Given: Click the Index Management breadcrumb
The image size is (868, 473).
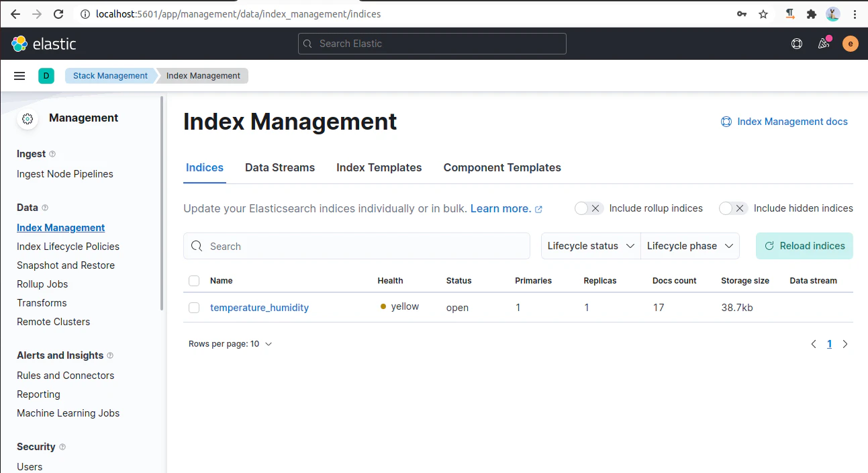Looking at the screenshot, I should (x=203, y=76).
